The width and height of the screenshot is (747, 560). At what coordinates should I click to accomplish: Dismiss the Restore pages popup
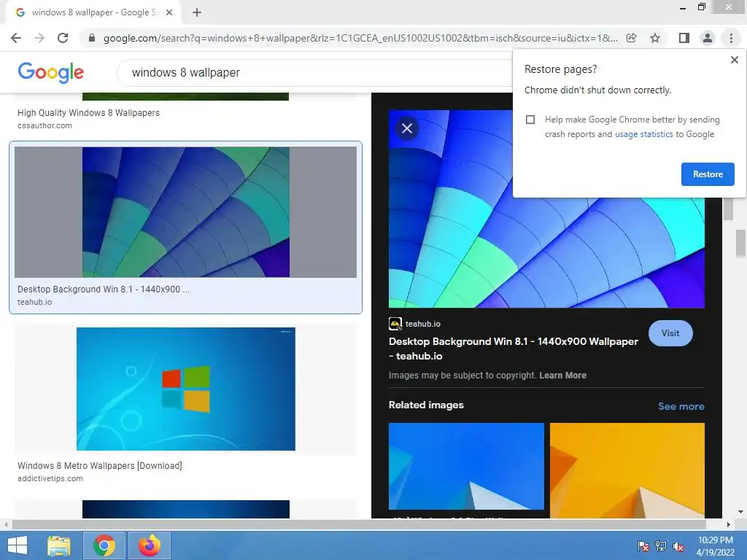coord(734,60)
